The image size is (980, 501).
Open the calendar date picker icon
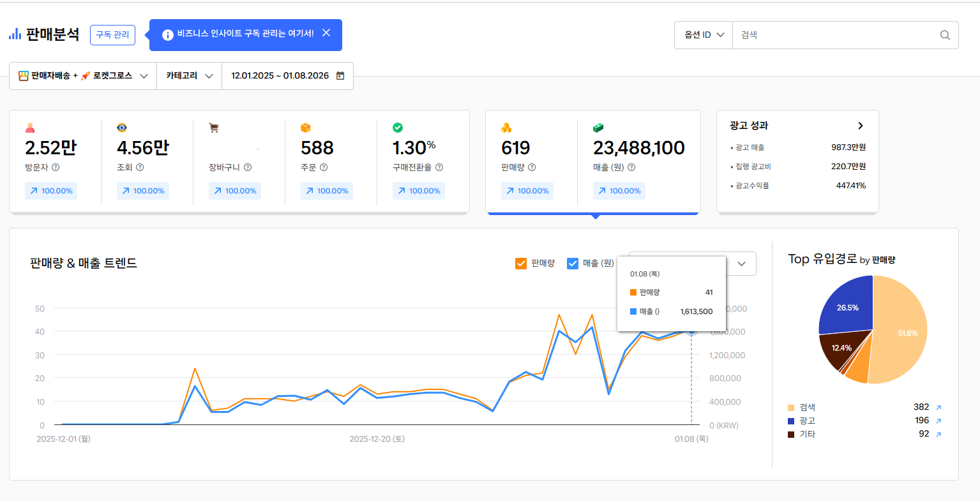point(340,76)
